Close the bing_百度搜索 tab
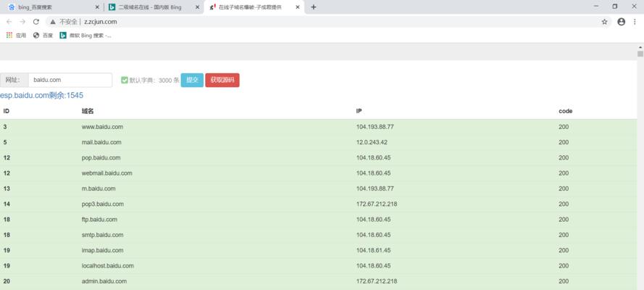Image resolution: width=644 pixels, height=290 pixels. point(97,7)
